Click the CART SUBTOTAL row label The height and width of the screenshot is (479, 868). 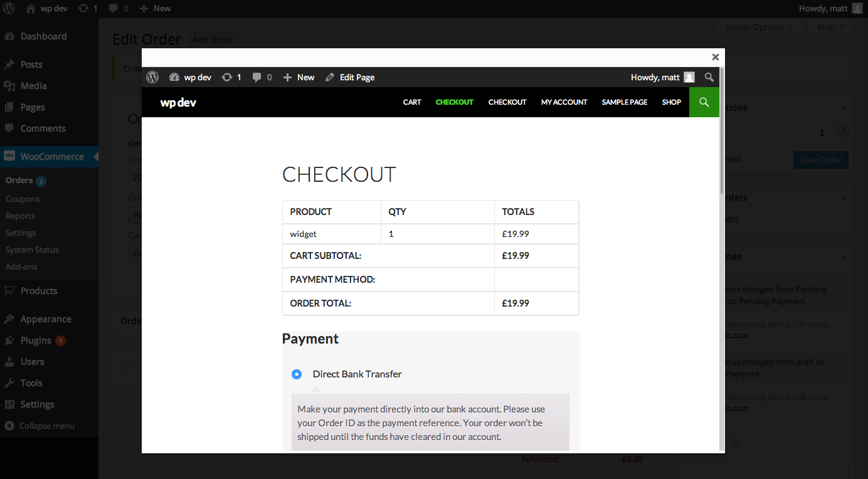coord(325,256)
